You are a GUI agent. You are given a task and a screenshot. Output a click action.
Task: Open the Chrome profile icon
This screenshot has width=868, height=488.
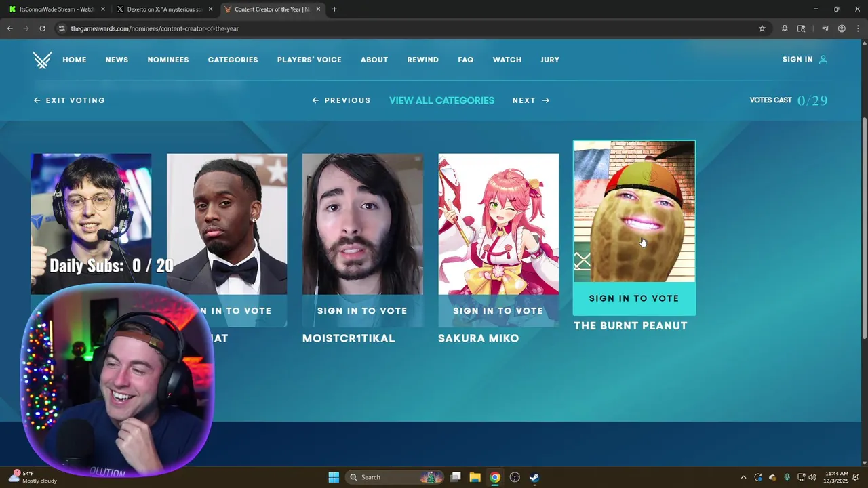point(842,28)
